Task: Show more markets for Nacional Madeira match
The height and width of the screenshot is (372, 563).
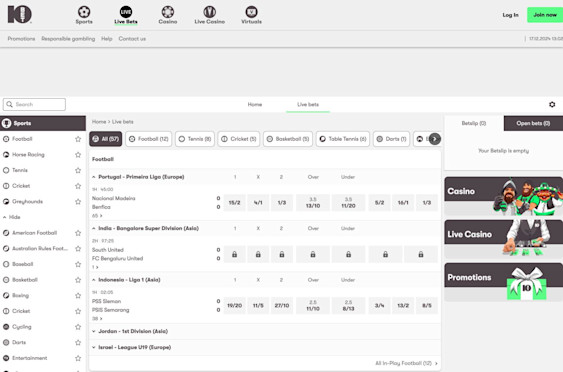Action: [x=97, y=216]
